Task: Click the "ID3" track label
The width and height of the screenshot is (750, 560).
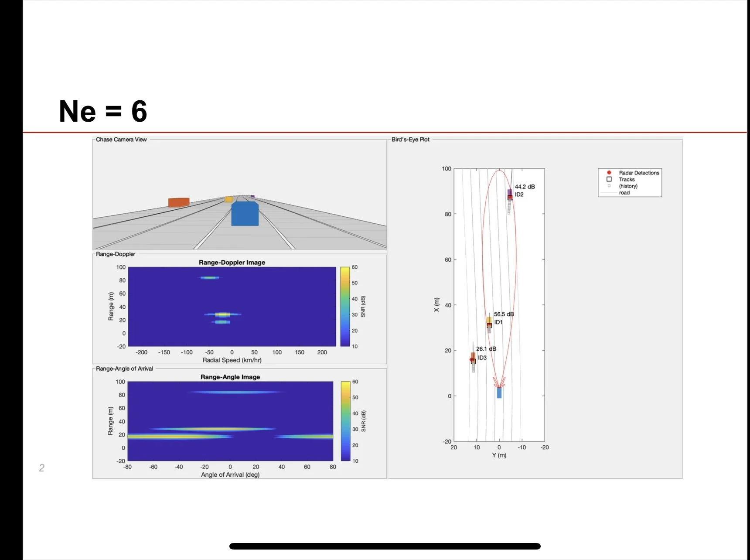Action: pos(482,358)
